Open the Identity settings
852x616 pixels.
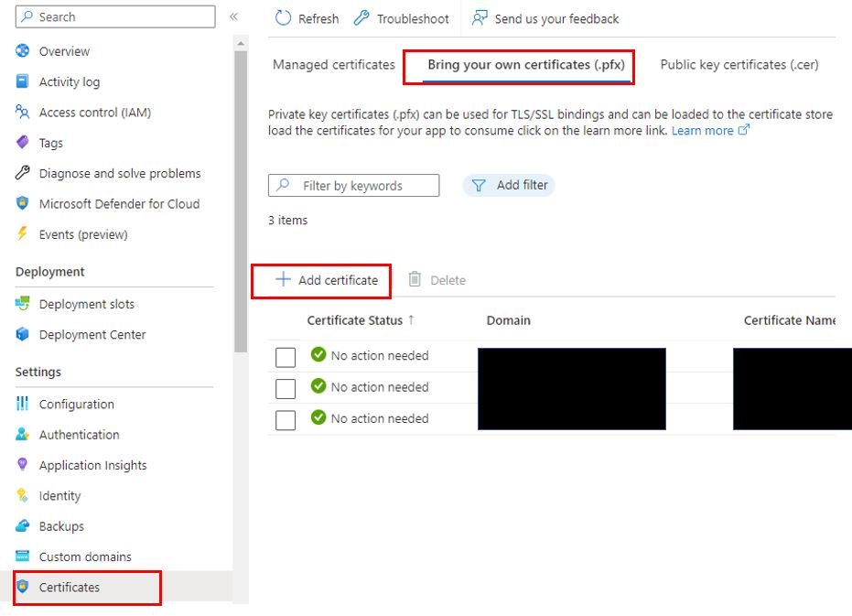click(x=57, y=495)
